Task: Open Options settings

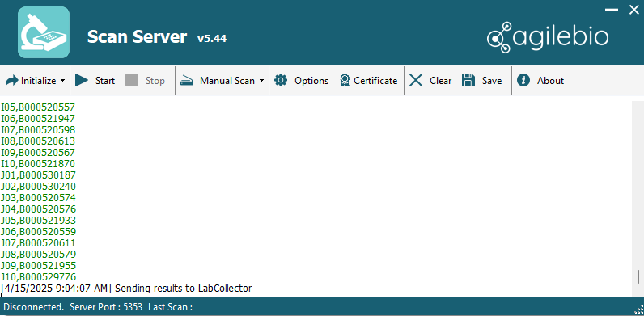Action: [311, 81]
